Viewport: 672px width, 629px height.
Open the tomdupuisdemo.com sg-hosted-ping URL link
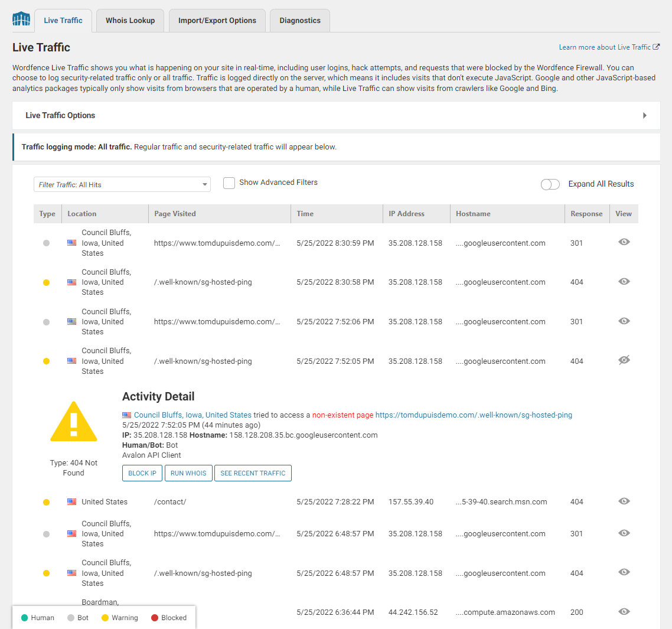pos(474,415)
